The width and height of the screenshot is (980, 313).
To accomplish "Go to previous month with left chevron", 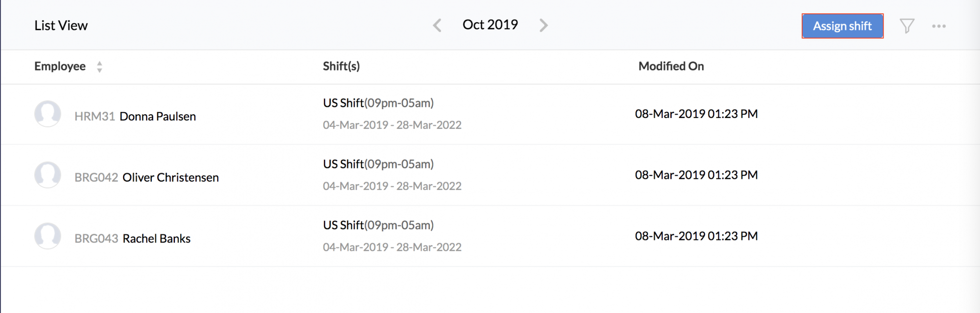I will (437, 25).
